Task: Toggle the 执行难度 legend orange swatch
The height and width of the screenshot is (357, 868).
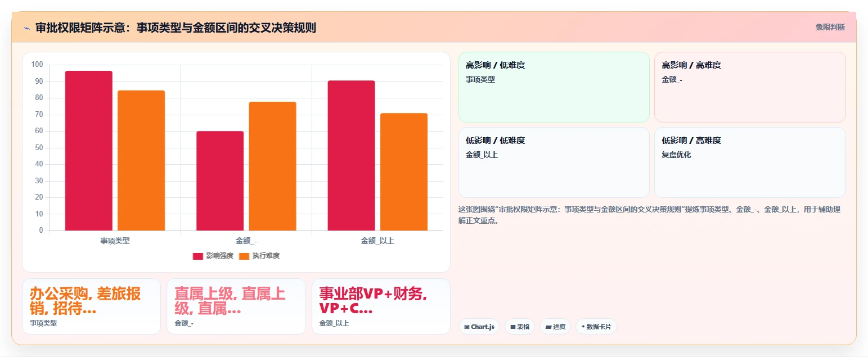Action: [x=244, y=256]
